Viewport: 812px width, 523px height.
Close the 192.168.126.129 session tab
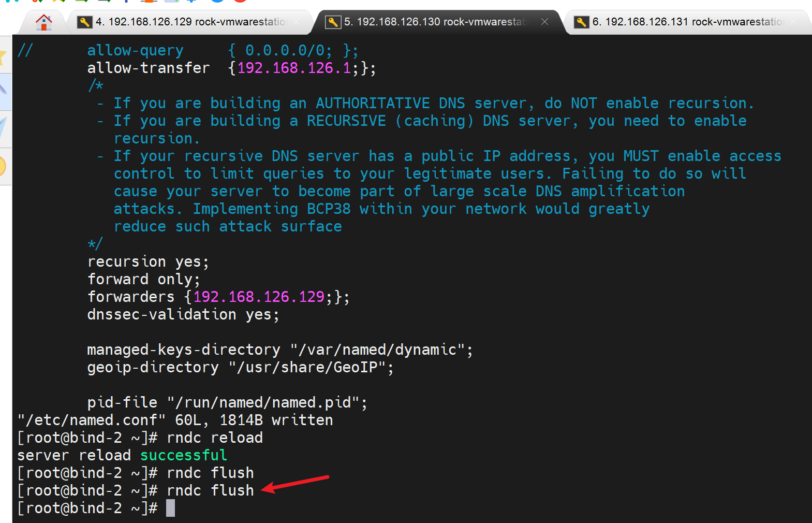296,21
